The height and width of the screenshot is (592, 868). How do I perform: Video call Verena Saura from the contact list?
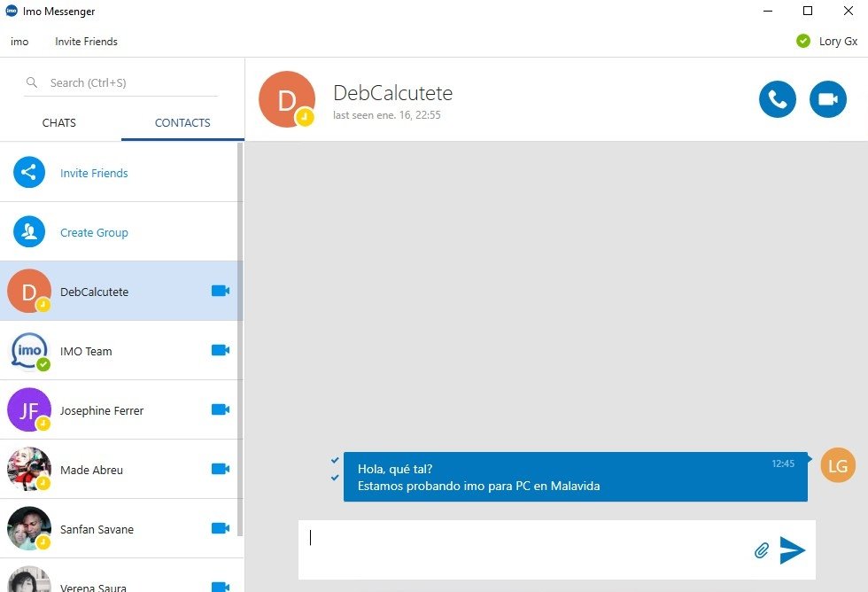click(221, 587)
